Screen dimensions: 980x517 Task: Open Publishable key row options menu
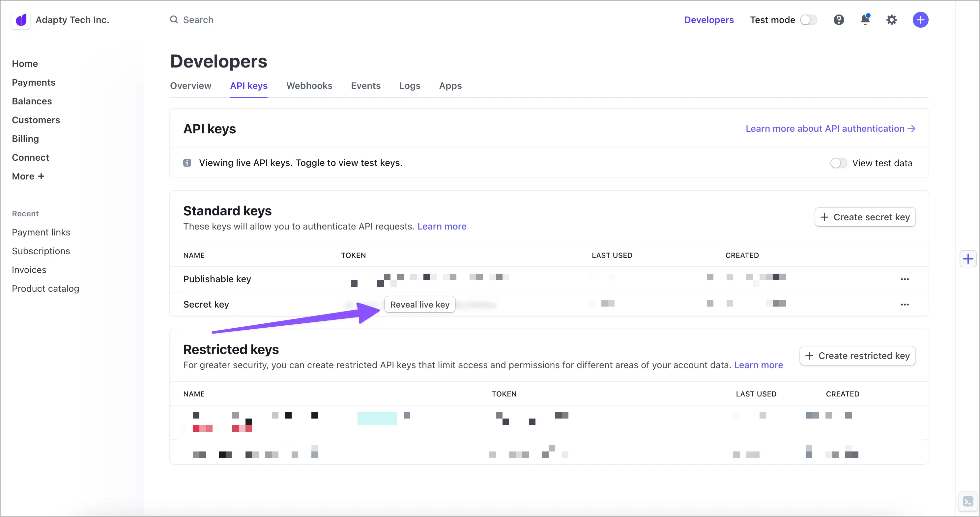tap(904, 279)
